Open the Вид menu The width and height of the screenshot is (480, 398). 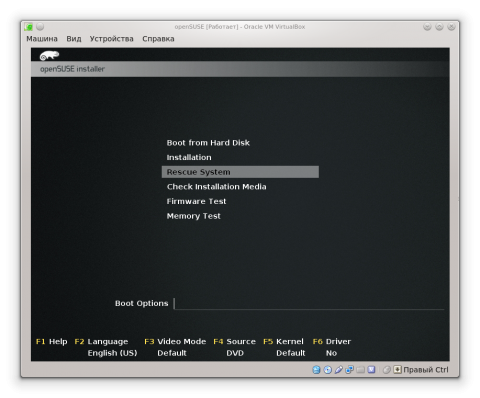pos(74,39)
